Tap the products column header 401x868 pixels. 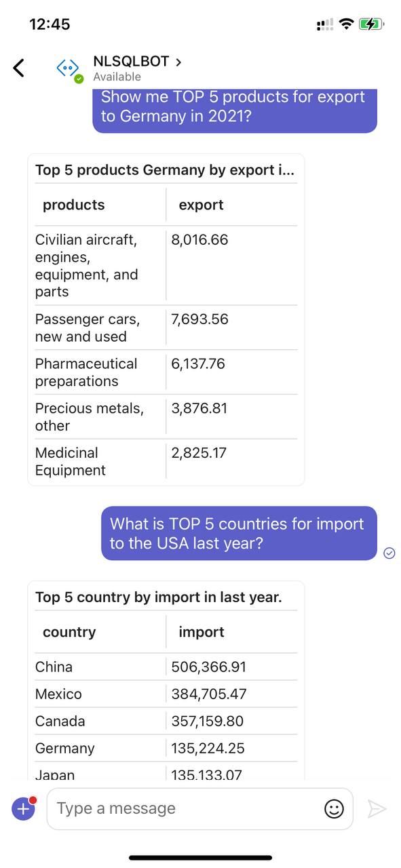[x=74, y=205]
